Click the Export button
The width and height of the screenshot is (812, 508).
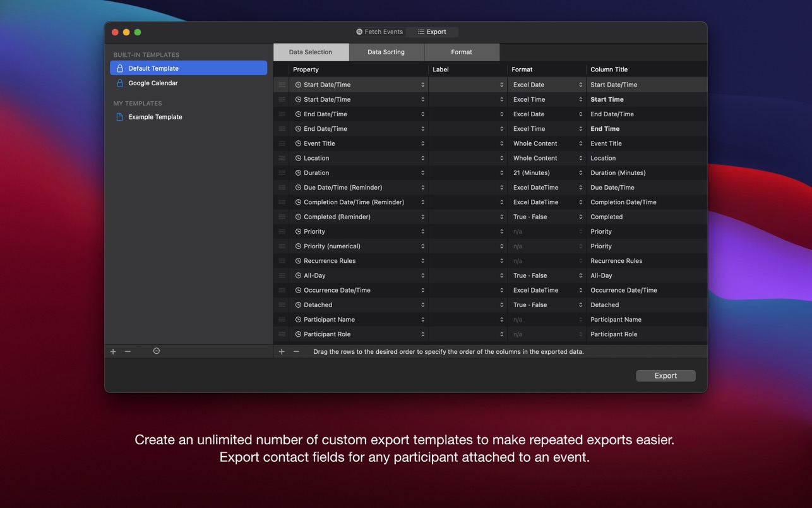(666, 375)
